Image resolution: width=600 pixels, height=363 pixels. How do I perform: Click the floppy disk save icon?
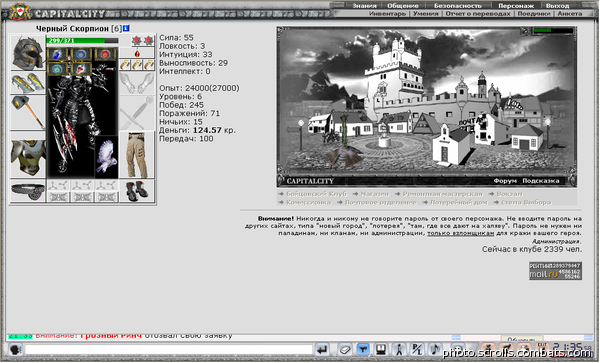click(x=380, y=349)
